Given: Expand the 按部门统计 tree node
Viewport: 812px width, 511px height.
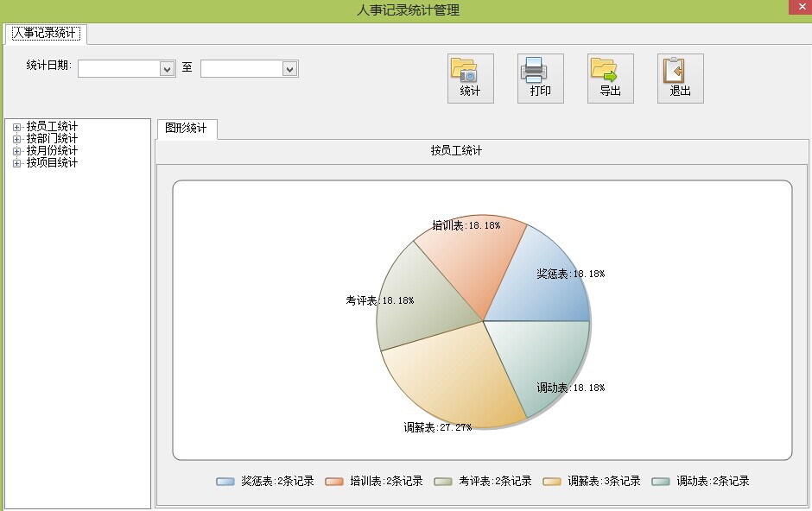Looking at the screenshot, I should 16,139.
